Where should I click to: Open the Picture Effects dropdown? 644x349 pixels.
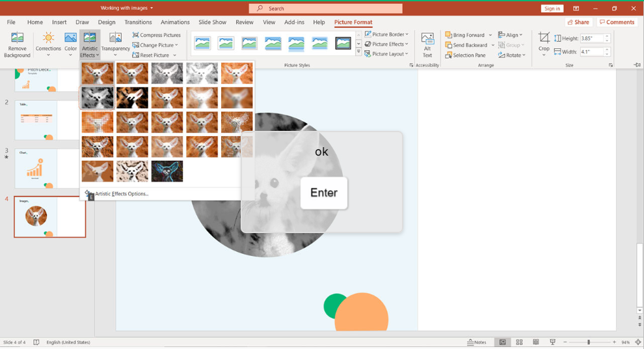386,44
